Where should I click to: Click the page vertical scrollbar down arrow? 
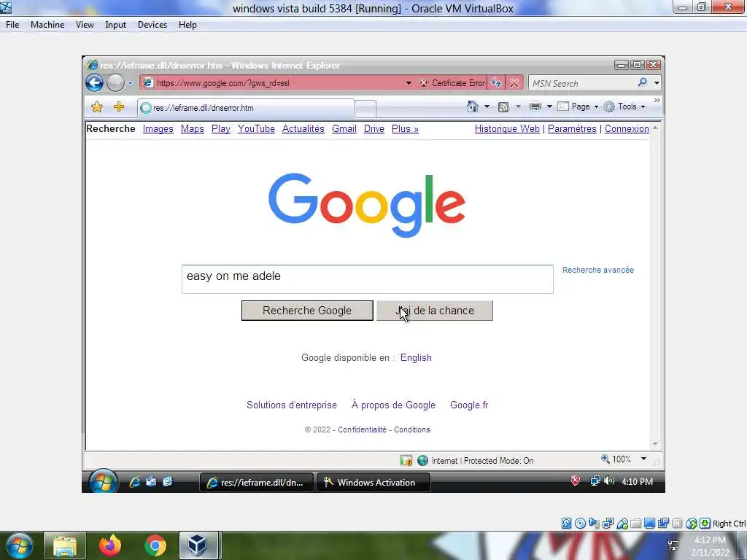[x=655, y=444]
